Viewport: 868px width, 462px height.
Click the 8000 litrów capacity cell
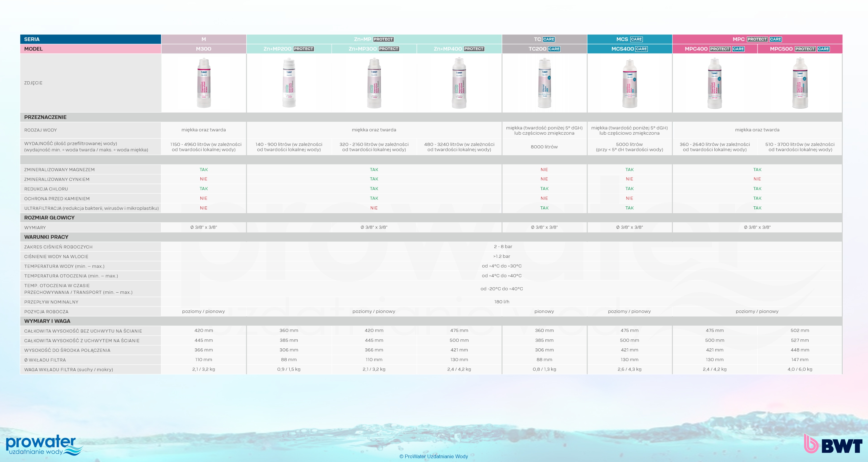544,147
